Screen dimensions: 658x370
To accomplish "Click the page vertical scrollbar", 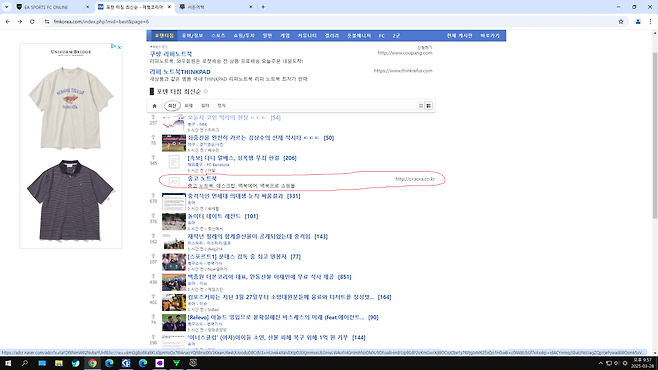I will point(655,134).
